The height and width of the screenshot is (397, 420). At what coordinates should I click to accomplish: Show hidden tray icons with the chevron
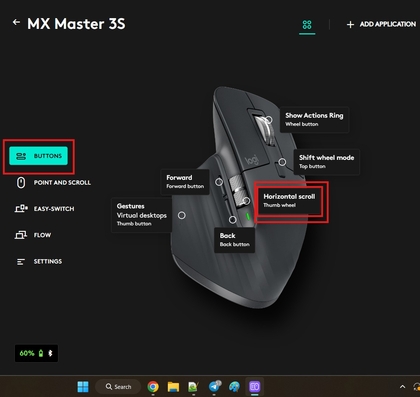[402, 387]
